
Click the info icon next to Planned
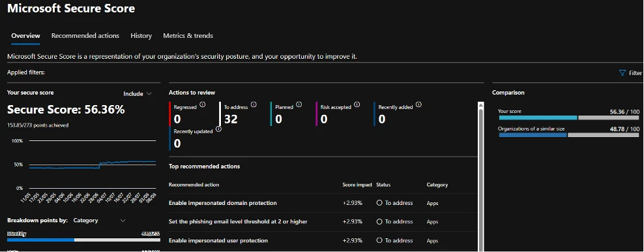click(299, 104)
